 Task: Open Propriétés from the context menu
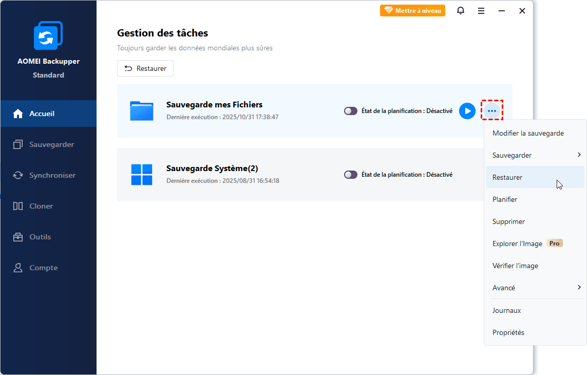tap(536, 333)
